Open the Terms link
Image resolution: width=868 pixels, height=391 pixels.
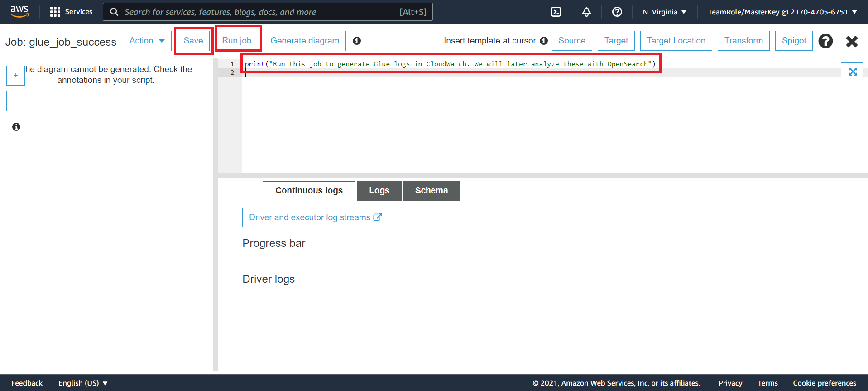[x=767, y=383]
